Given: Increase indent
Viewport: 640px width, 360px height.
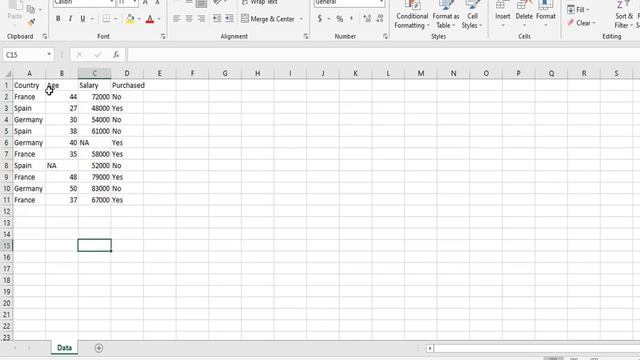Looking at the screenshot, I should point(229,19).
